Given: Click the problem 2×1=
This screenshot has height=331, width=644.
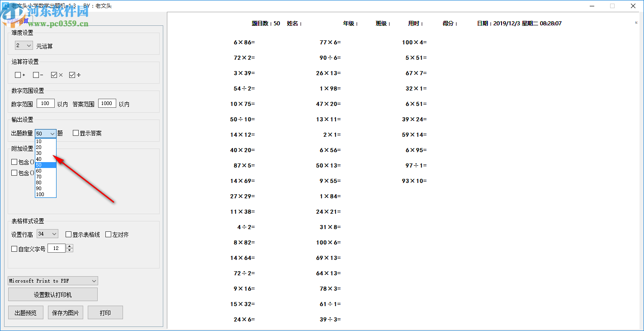Looking at the screenshot, I should 332,135.
